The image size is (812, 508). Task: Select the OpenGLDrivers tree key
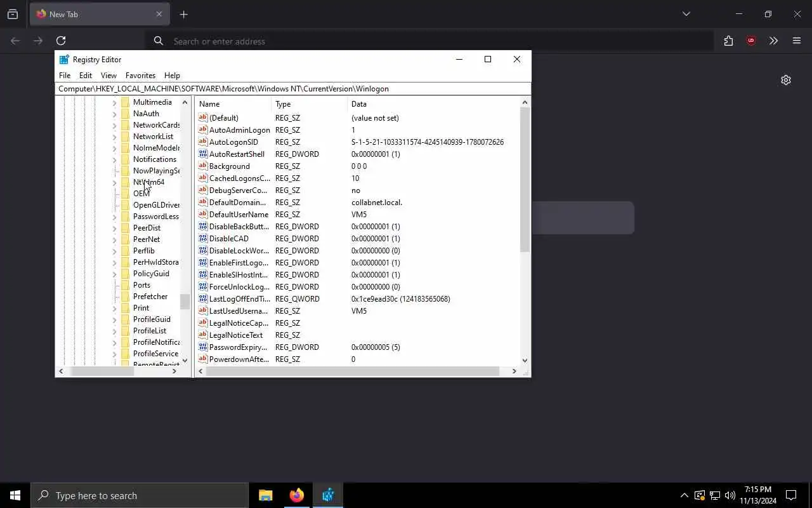tap(156, 205)
